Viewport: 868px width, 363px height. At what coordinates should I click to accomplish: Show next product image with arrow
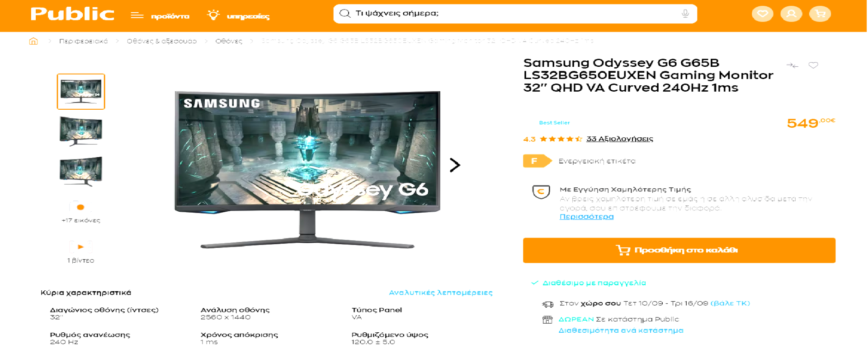coord(455,165)
